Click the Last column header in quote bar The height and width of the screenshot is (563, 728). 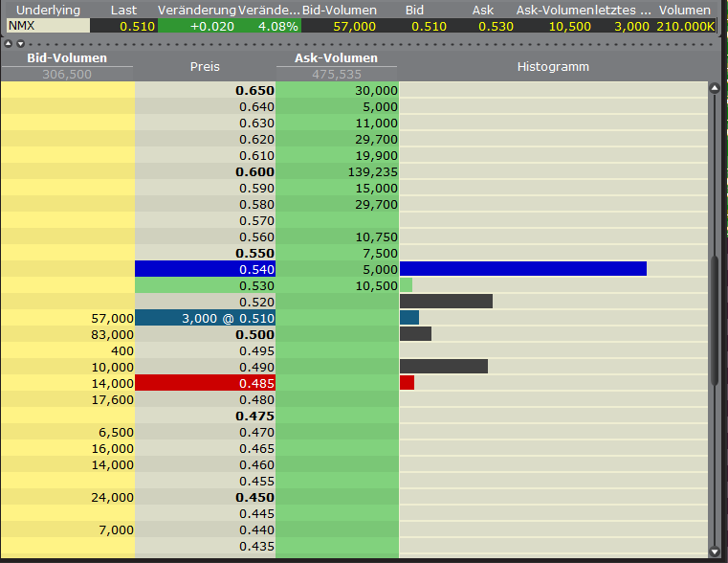point(123,10)
